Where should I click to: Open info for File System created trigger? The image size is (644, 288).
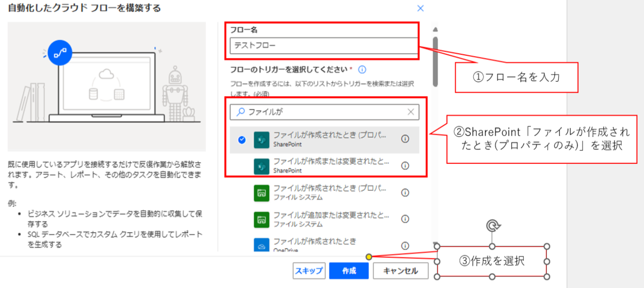tap(405, 192)
